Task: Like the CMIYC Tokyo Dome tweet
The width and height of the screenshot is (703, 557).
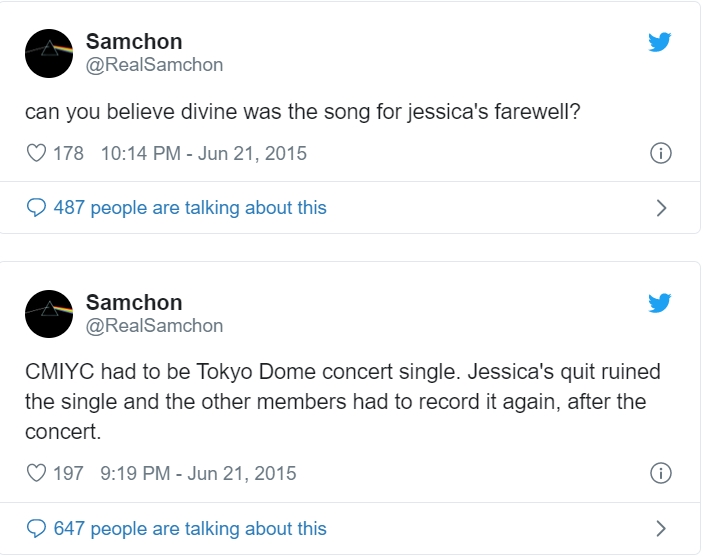Action: 36,473
